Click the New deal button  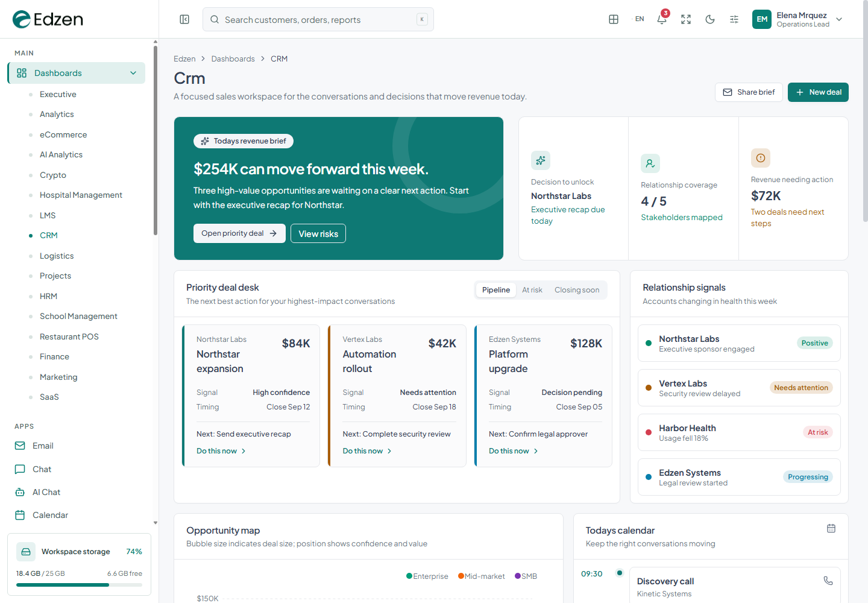(x=818, y=92)
